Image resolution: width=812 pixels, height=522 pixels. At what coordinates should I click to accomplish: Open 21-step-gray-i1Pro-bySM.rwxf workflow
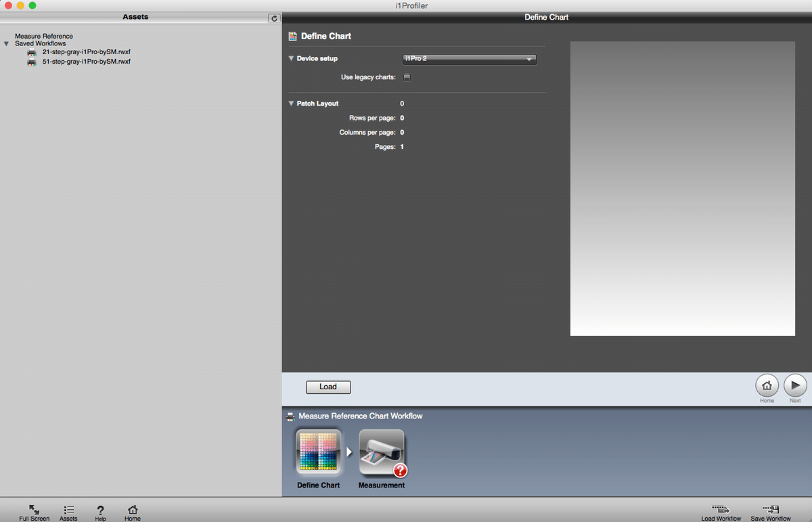pos(87,51)
